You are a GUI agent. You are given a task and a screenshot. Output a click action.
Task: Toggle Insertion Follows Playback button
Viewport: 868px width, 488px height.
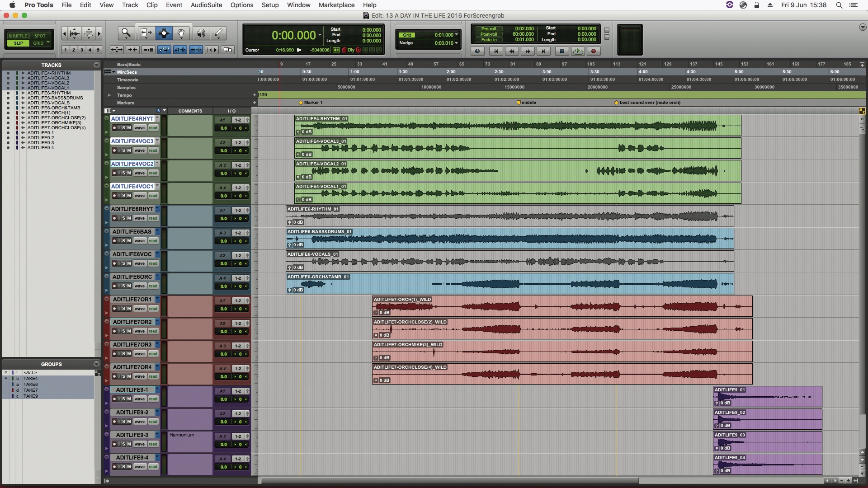pyautogui.click(x=212, y=50)
